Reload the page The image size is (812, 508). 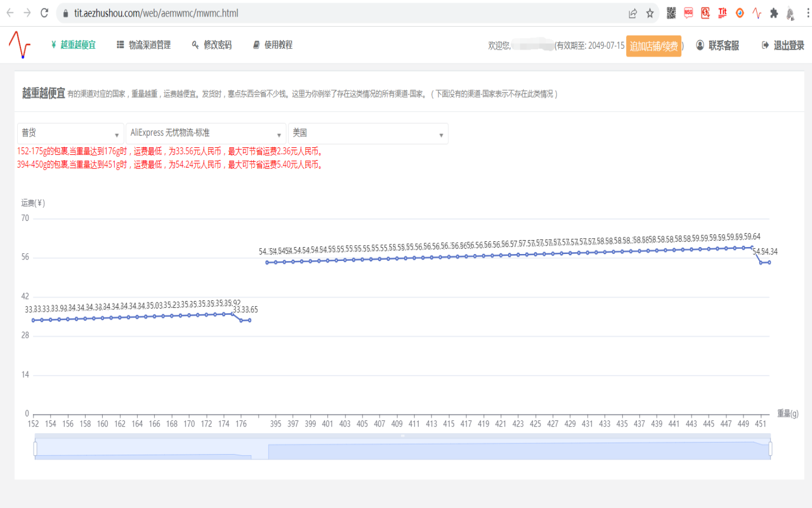click(x=44, y=13)
